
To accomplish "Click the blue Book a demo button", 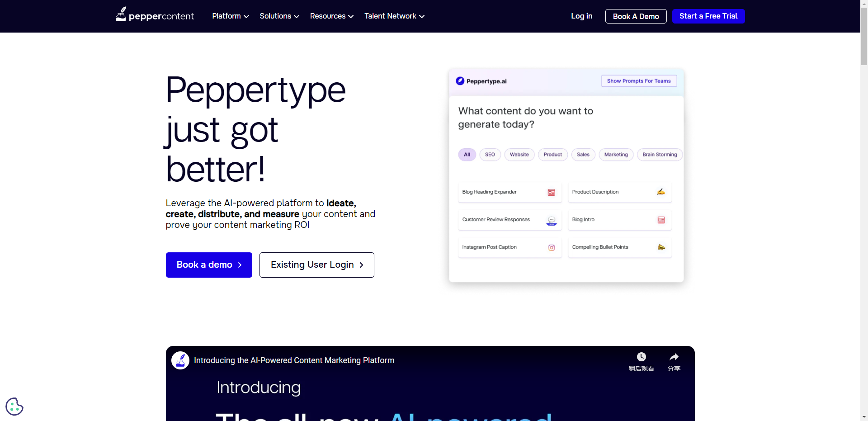I will (209, 265).
